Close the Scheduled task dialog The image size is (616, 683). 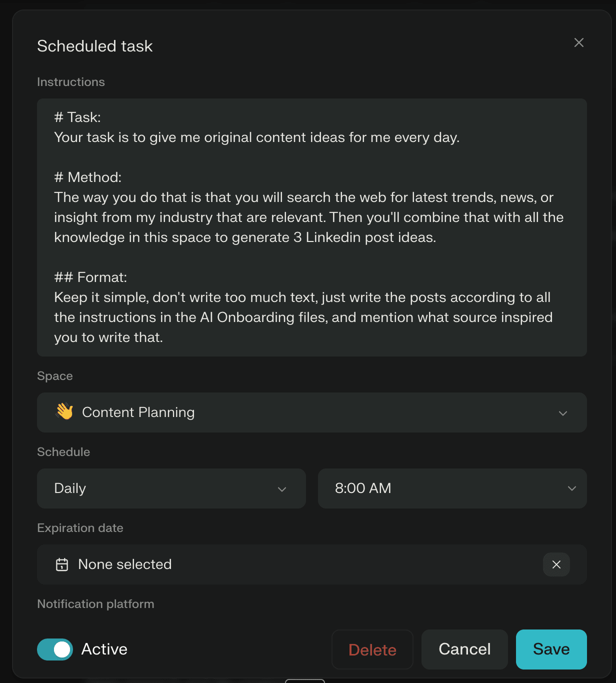578,42
